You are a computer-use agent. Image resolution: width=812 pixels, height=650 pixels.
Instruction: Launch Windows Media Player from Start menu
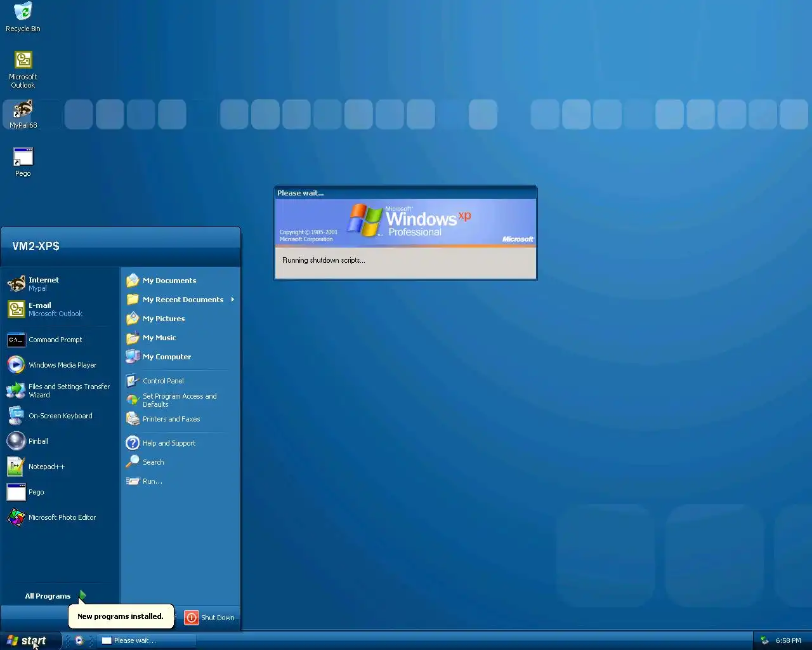point(60,365)
